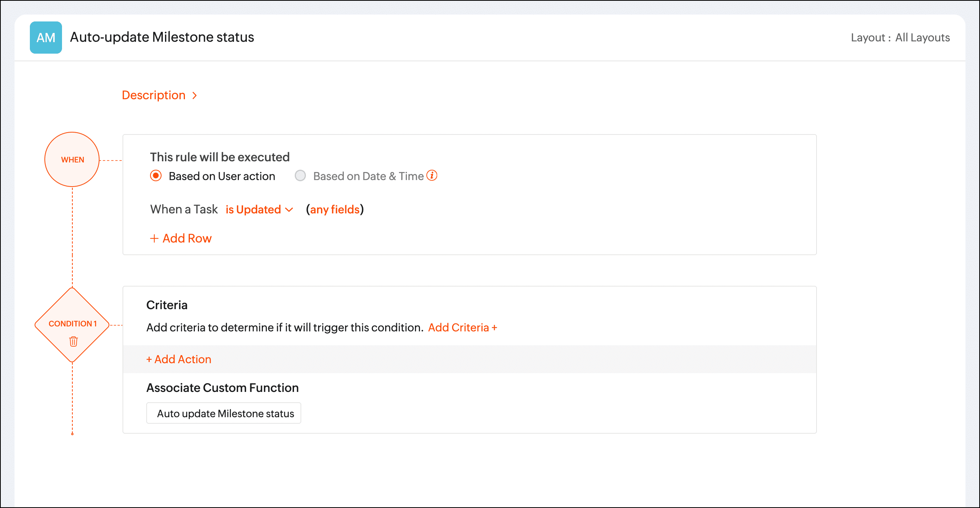Click the WHEN circle node
Viewport: 980px width, 508px height.
[72, 159]
